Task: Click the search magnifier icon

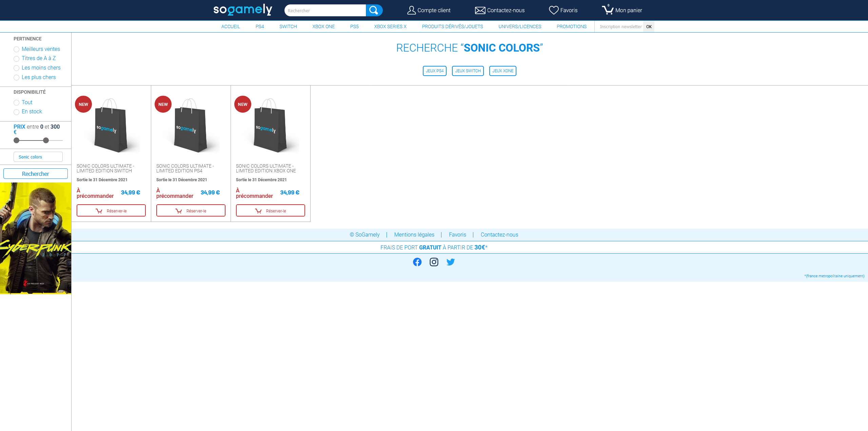Action: [373, 10]
